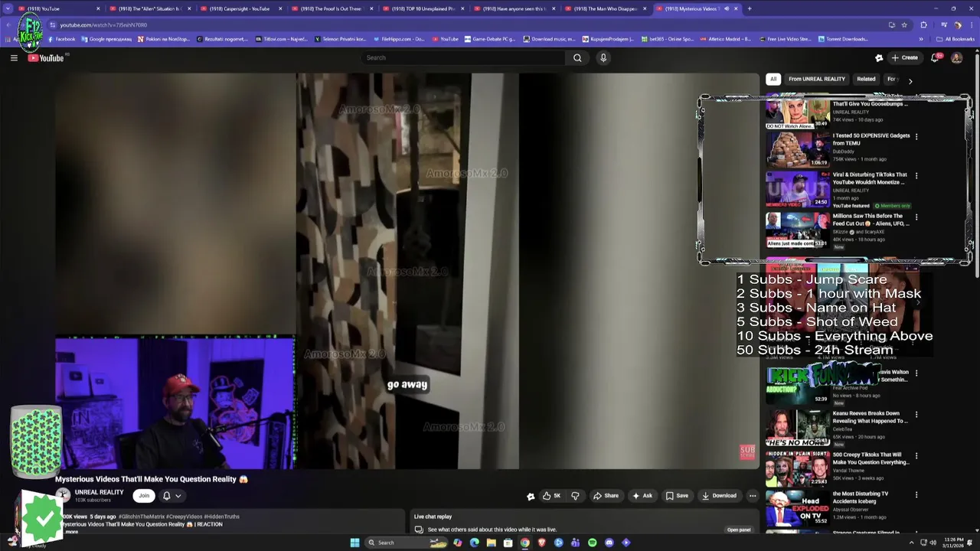Viewport: 980px width, 551px height.
Task: Open the Copilot taskbar icon
Action: pyautogui.click(x=458, y=543)
